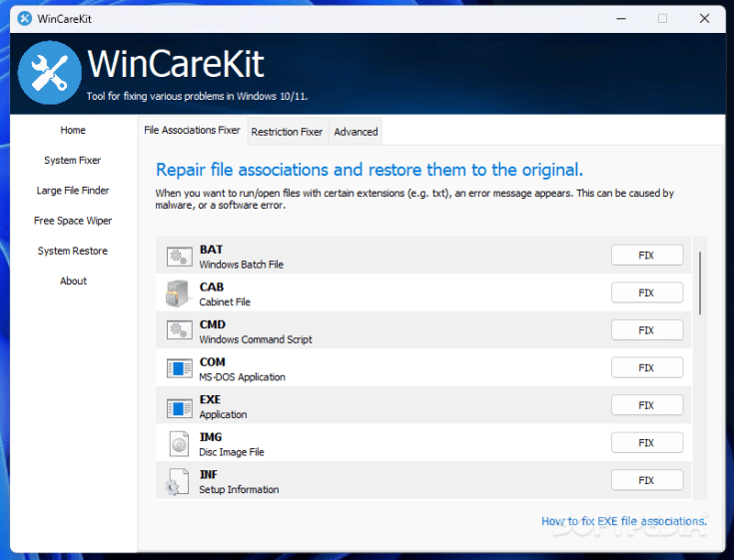Click the bold 'IMG' extension label
Image resolution: width=734 pixels, height=560 pixels.
click(211, 437)
